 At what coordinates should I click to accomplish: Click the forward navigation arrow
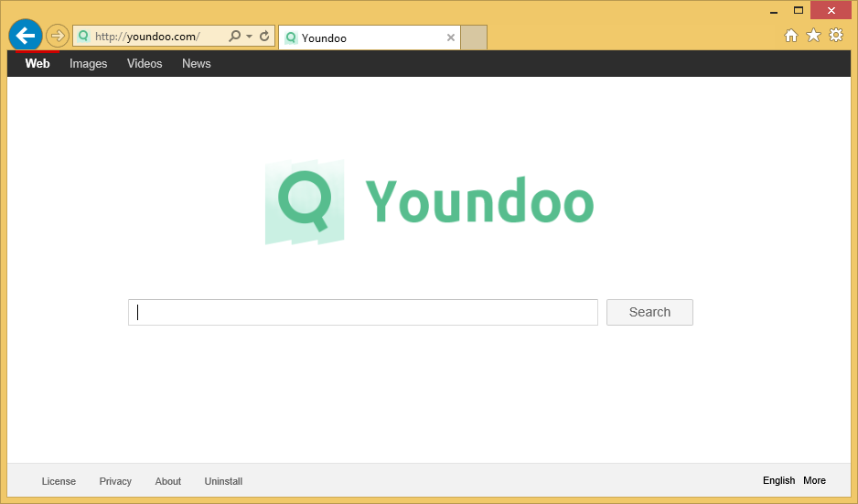click(57, 36)
